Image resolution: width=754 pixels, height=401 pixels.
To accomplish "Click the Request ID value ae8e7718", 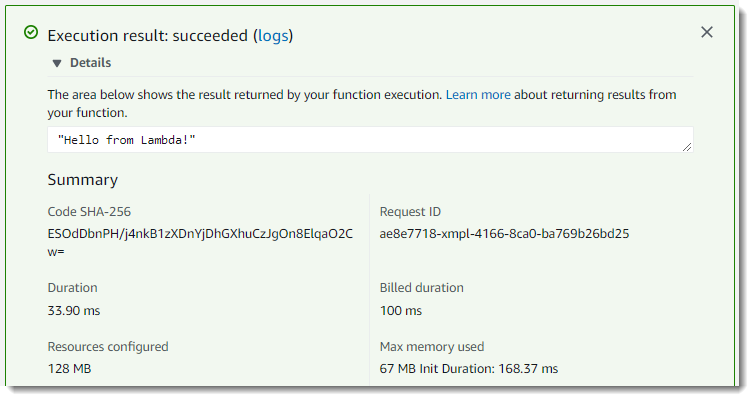I will coord(504,234).
